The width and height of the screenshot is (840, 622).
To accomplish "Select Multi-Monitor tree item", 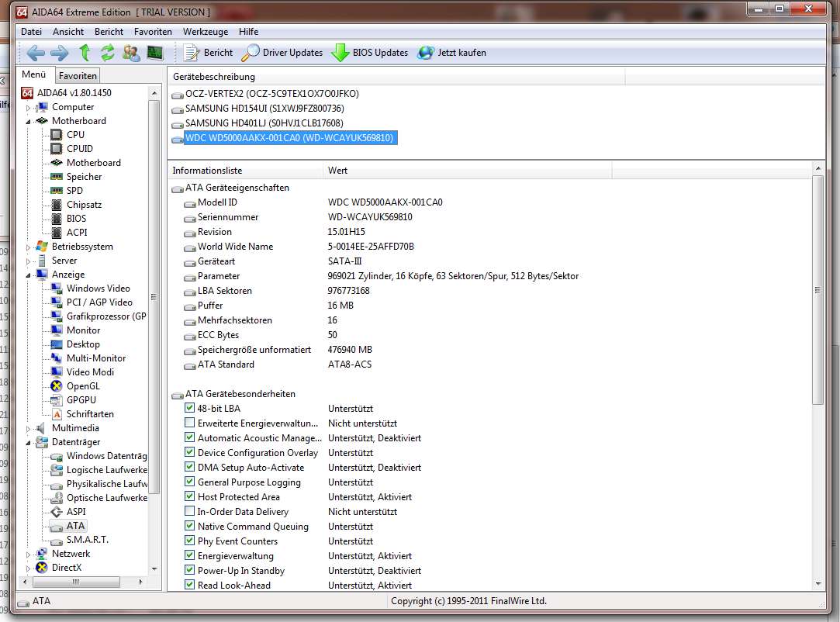I will [x=96, y=358].
